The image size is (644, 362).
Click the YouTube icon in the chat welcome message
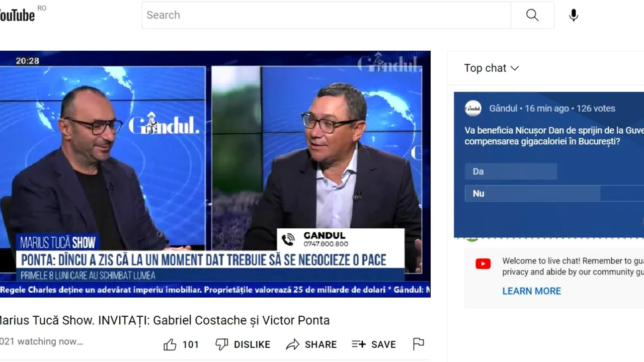click(482, 263)
